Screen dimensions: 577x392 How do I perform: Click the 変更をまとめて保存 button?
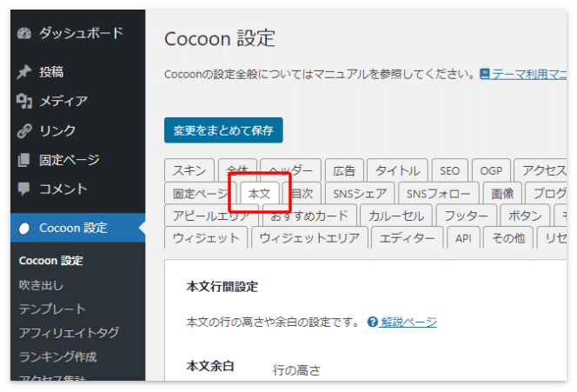223,130
